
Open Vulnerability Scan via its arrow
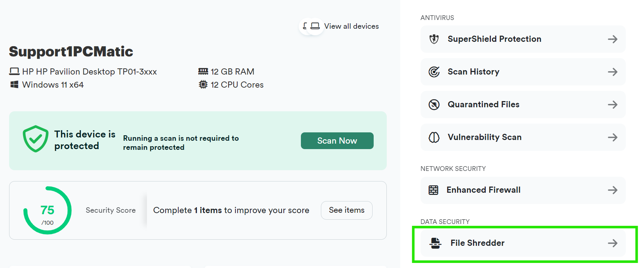point(613,137)
